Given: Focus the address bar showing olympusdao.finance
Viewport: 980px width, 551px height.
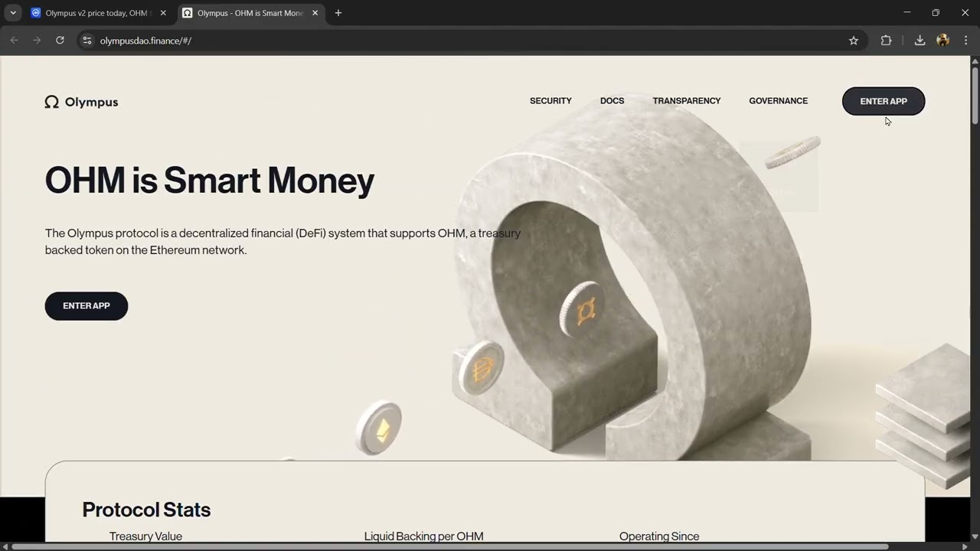Looking at the screenshot, I should coord(467,41).
